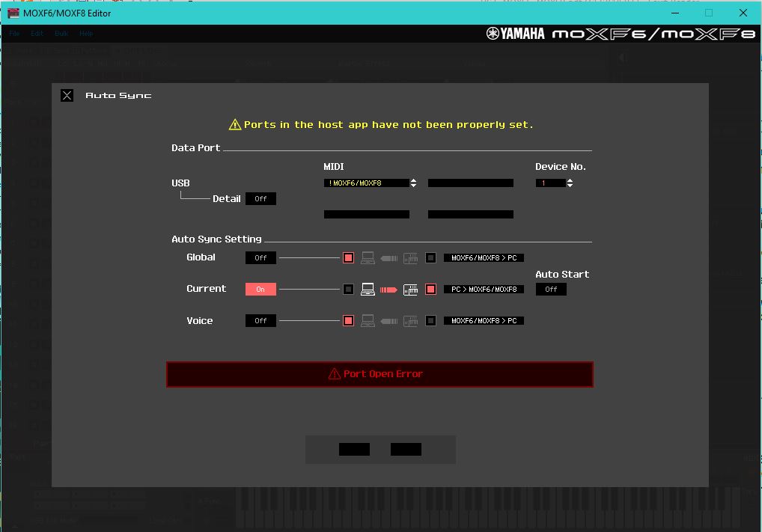The width and height of the screenshot is (762, 532).
Task: Click transfer arrow icon in Global row
Action: tap(388, 258)
